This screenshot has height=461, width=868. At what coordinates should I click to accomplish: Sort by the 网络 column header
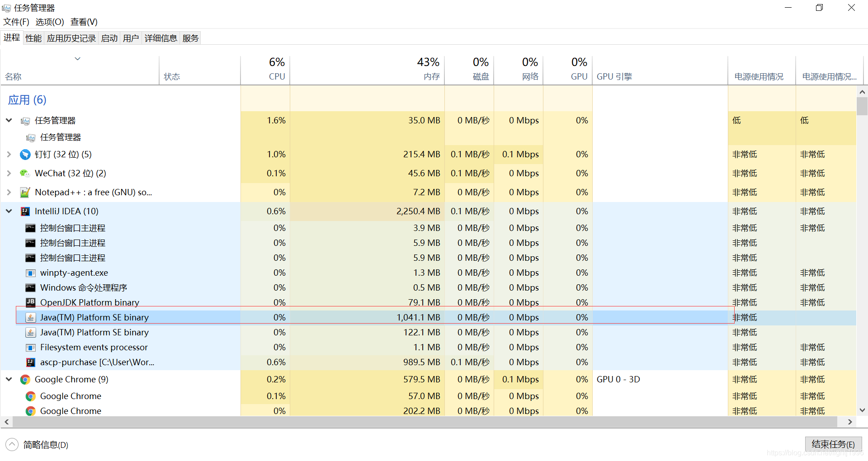[x=519, y=70]
